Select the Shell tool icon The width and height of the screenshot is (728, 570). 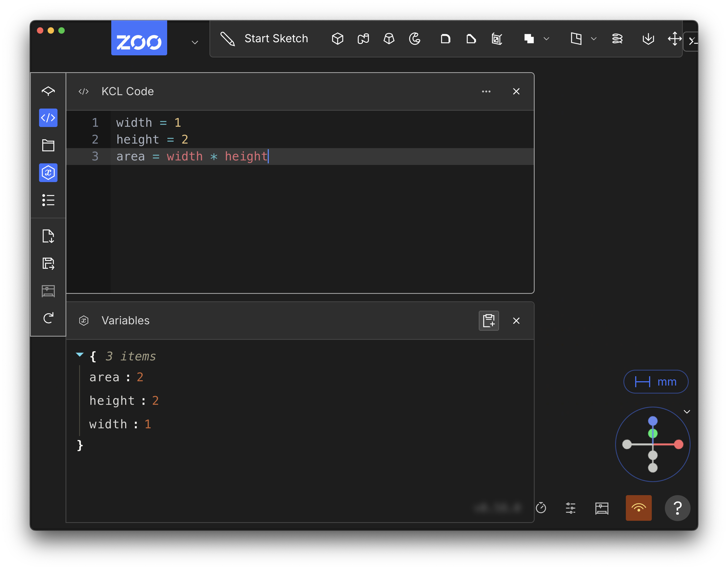pyautogui.click(x=497, y=39)
